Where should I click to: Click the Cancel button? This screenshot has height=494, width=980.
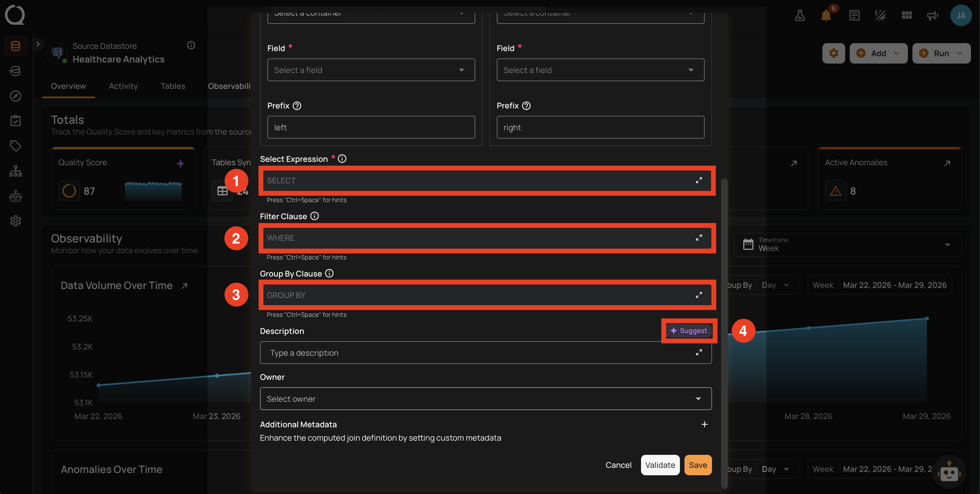pyautogui.click(x=618, y=465)
